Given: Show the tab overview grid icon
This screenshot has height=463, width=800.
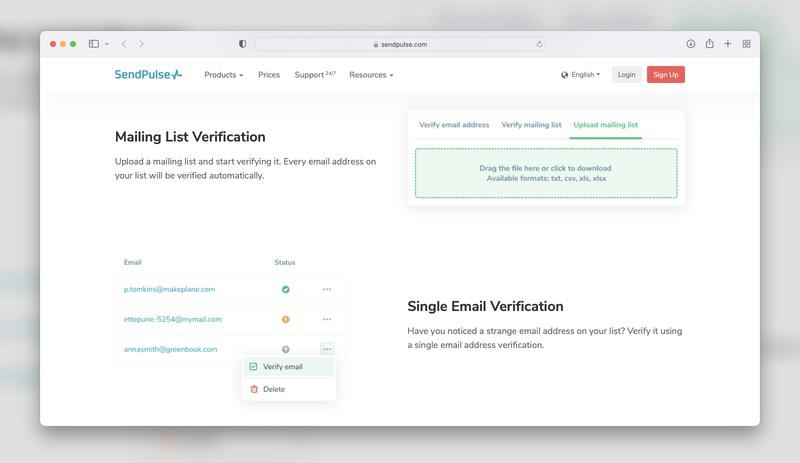Looking at the screenshot, I should [746, 44].
